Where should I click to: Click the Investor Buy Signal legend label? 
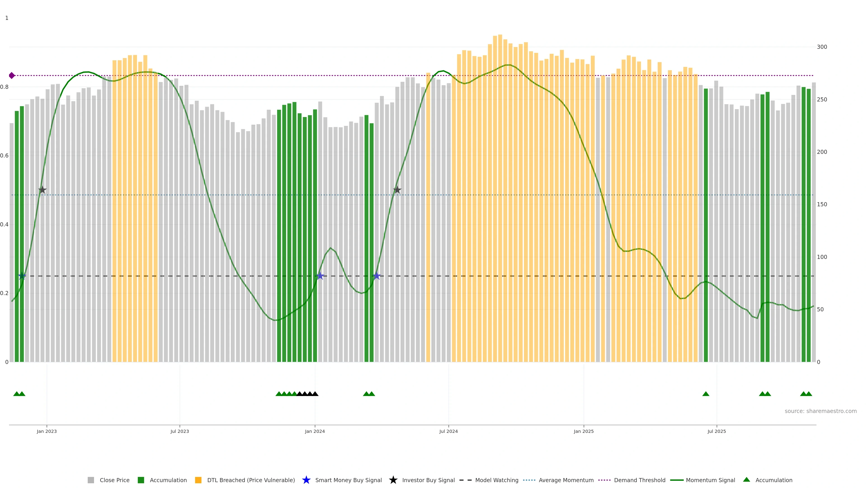click(428, 480)
